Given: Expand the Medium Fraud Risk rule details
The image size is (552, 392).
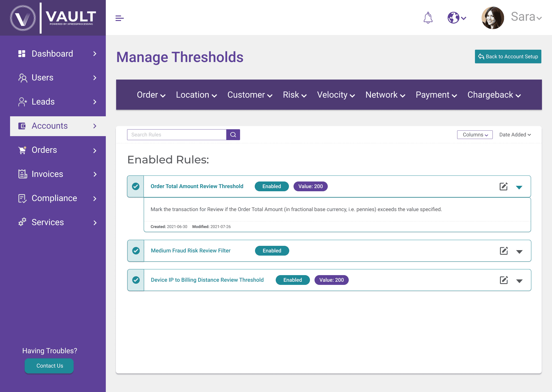Looking at the screenshot, I should click(x=519, y=252).
